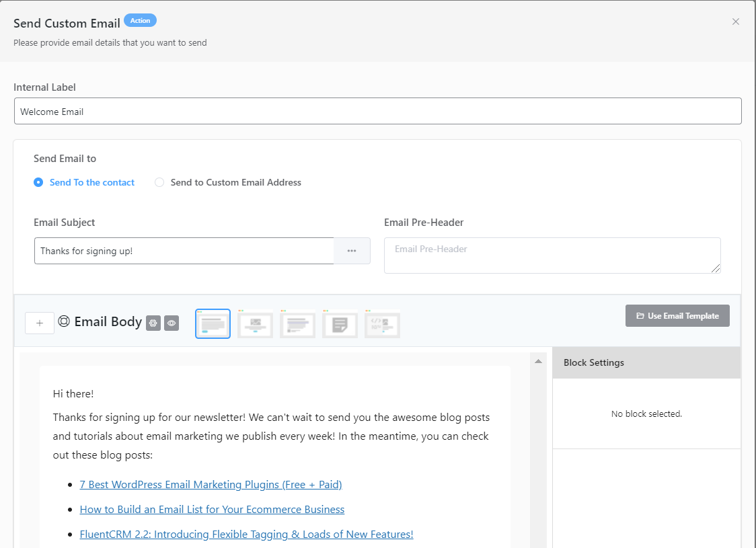Click the emoji icon beside Email Body

click(x=64, y=321)
